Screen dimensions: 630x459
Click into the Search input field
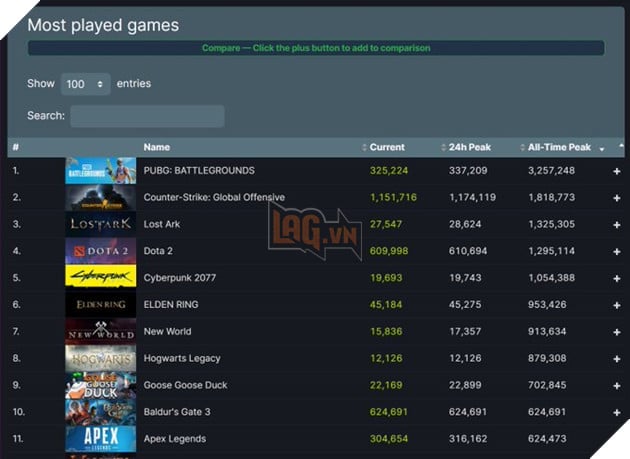(147, 116)
